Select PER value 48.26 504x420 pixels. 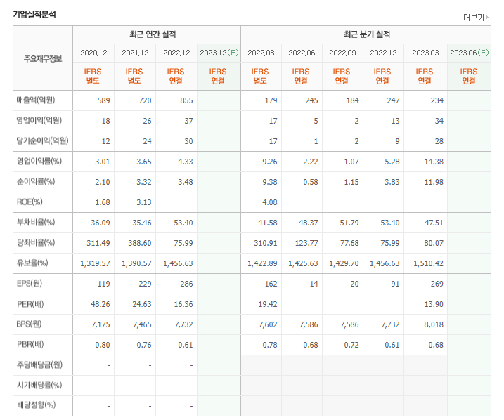(101, 304)
